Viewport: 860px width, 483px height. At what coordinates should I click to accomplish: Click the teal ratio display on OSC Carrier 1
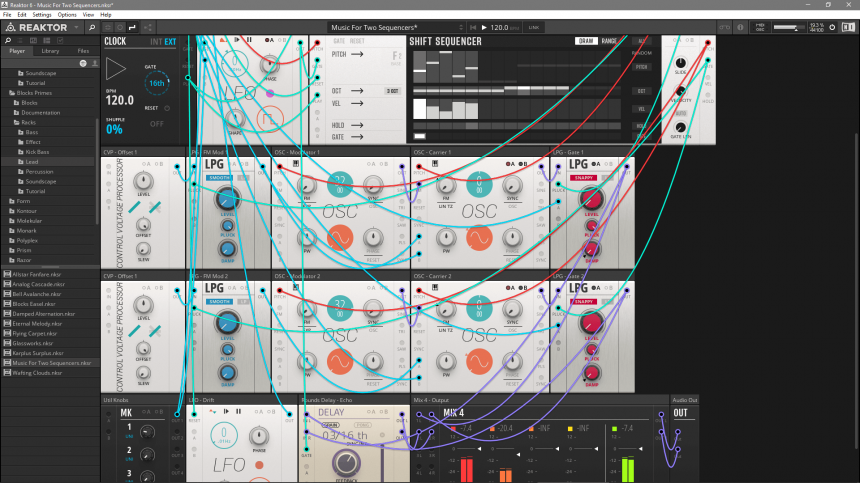coord(479,185)
